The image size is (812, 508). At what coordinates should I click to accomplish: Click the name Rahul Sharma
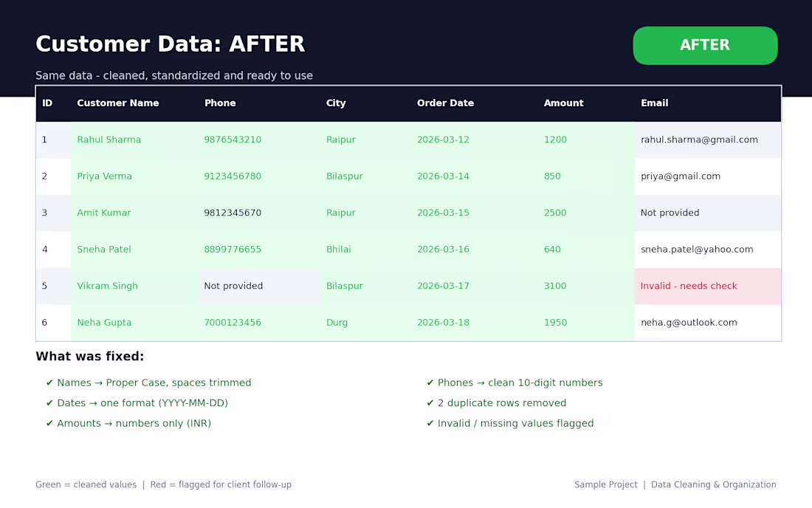(x=109, y=140)
